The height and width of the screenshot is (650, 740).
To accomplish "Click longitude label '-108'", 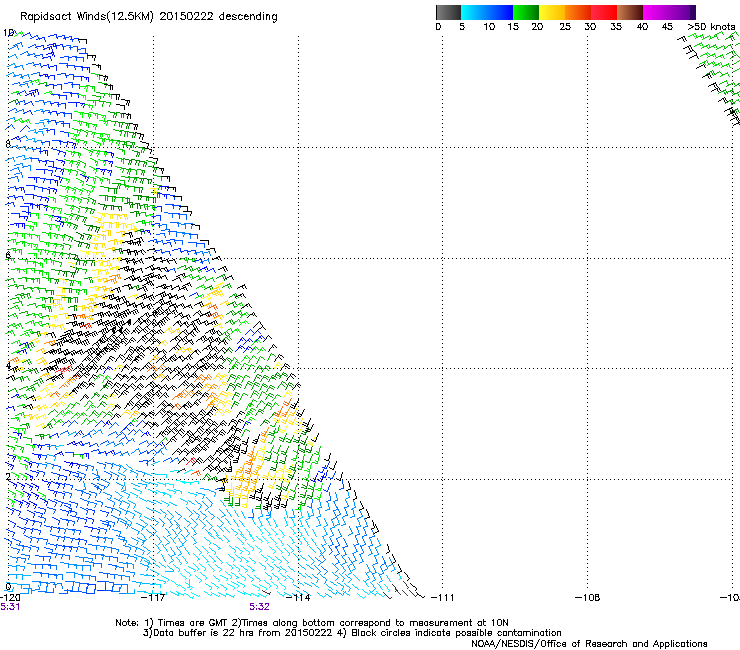I will tap(588, 598).
